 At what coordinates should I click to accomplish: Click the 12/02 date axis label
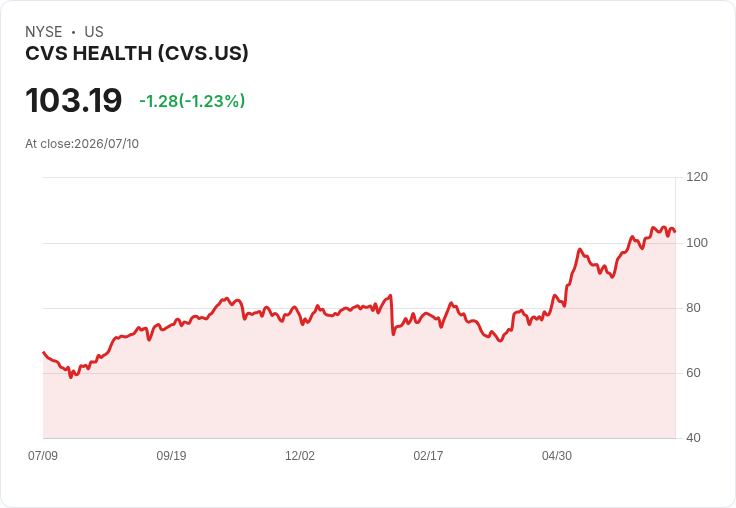pos(300,455)
